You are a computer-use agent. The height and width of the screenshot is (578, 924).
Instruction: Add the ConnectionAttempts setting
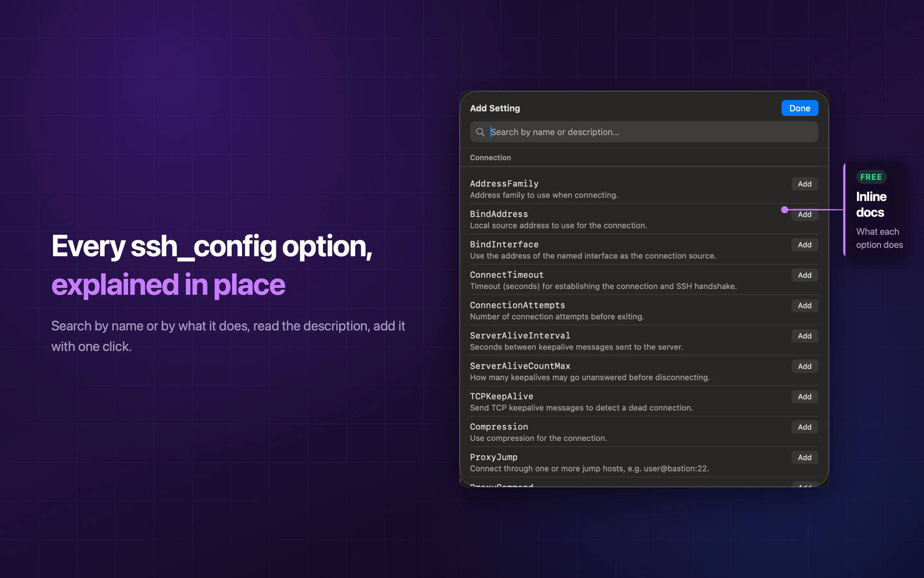click(x=805, y=305)
